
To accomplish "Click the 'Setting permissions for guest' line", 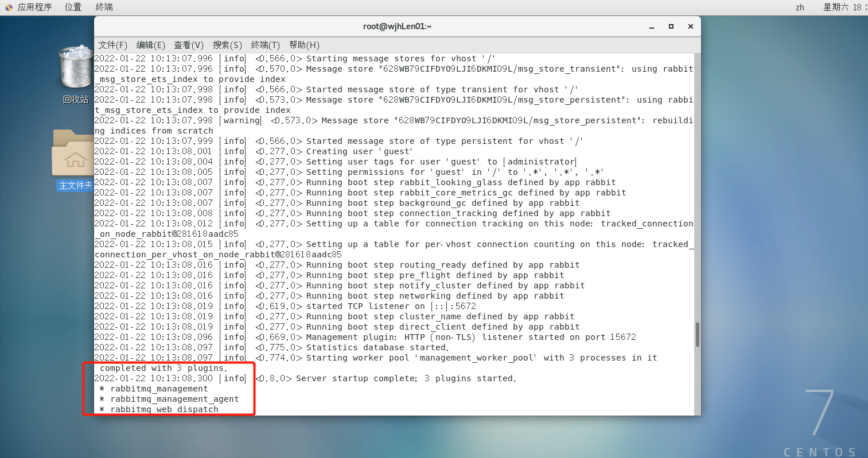I will coord(349,172).
